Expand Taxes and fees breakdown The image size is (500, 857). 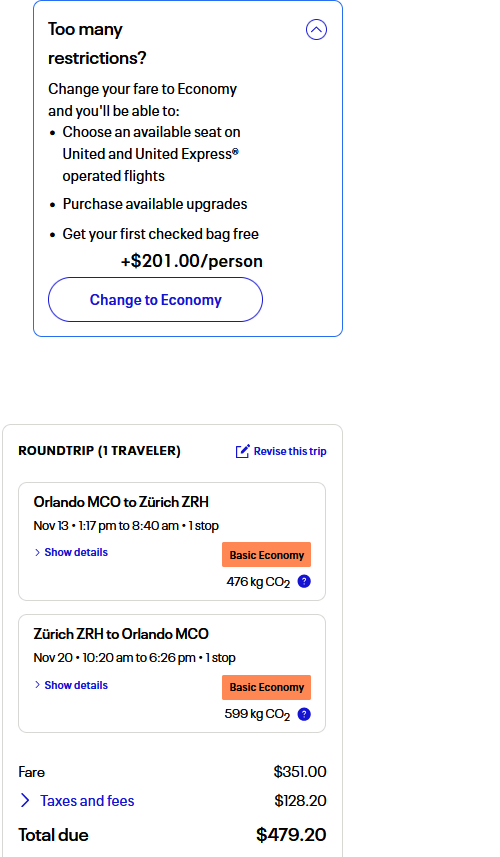87,801
